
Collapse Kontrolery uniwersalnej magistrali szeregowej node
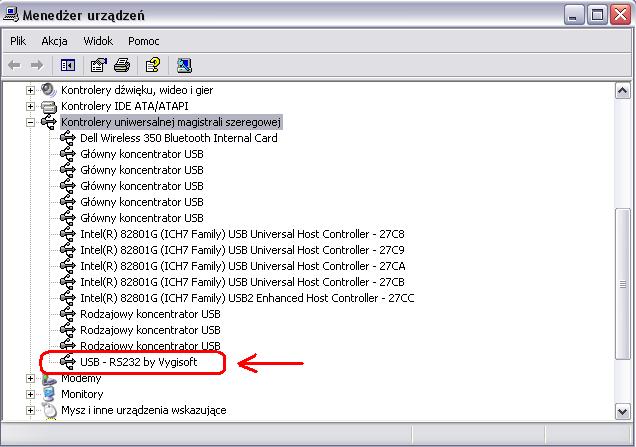tap(29, 122)
